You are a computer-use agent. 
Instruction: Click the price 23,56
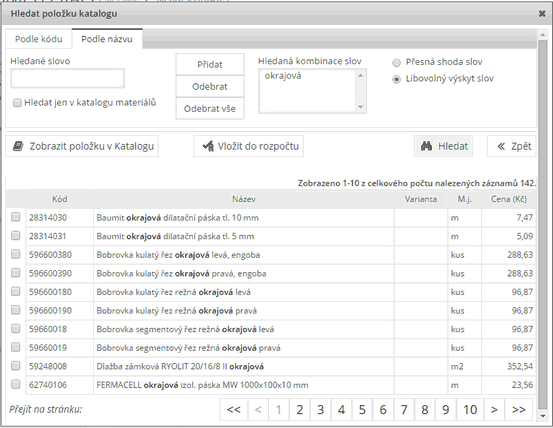522,385
